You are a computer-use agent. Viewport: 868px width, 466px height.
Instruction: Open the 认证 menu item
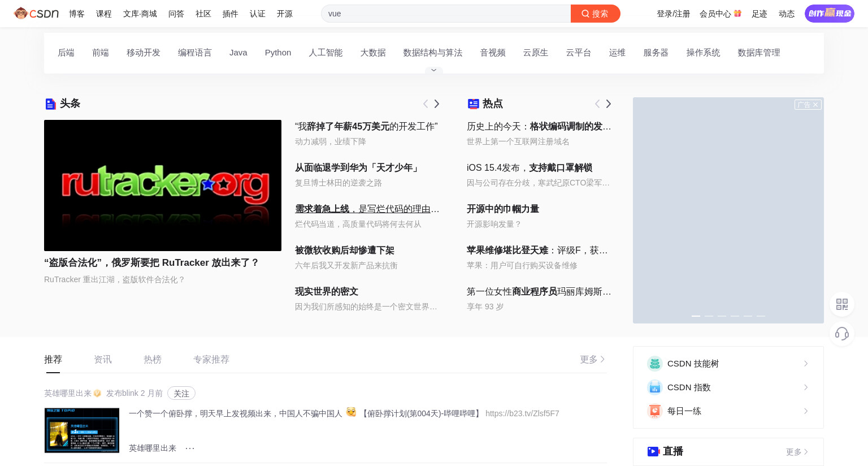click(258, 14)
